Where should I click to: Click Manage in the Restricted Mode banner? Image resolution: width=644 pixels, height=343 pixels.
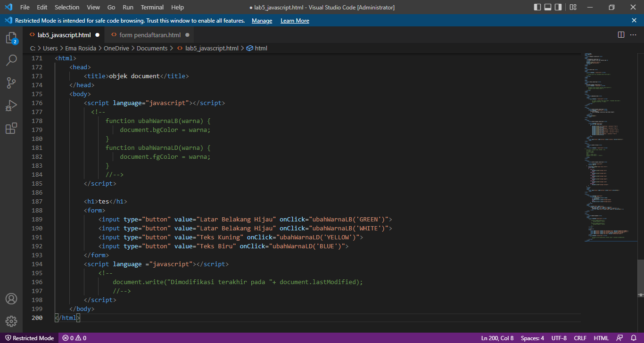pyautogui.click(x=262, y=20)
